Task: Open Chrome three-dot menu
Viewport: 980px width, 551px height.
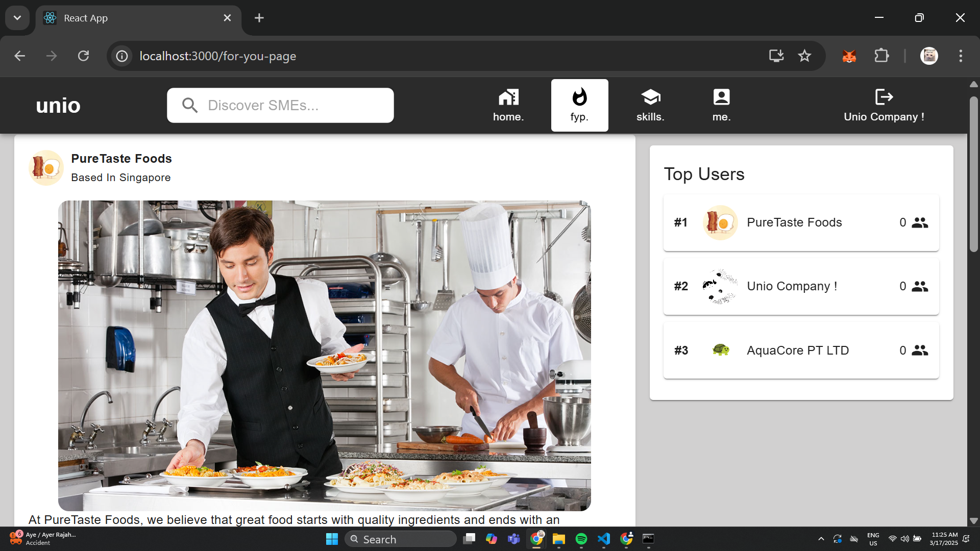Action: [961, 56]
